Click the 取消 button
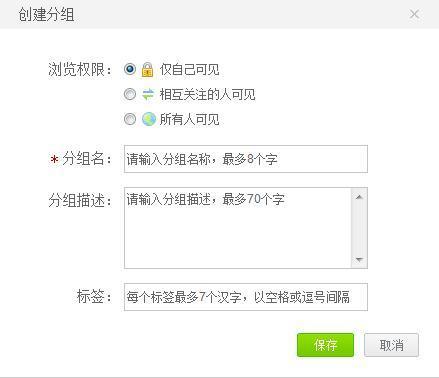This screenshot has width=439, height=378. click(391, 345)
